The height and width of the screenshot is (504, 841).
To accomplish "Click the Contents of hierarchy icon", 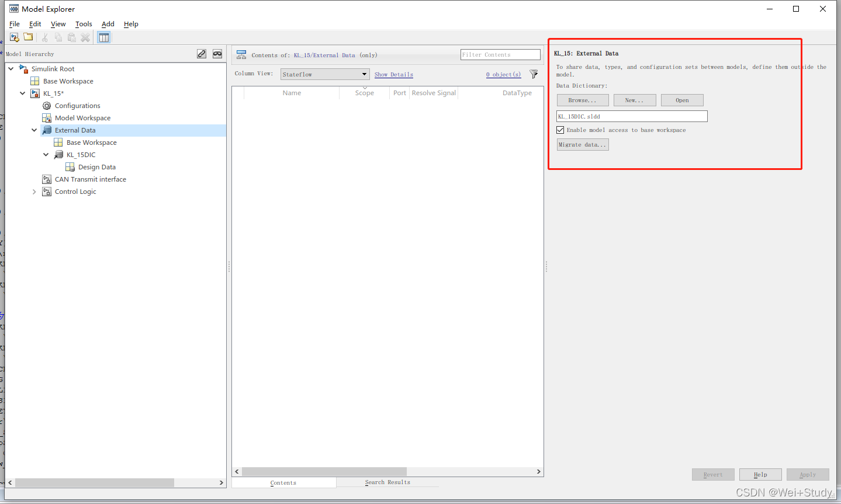I will pos(241,55).
